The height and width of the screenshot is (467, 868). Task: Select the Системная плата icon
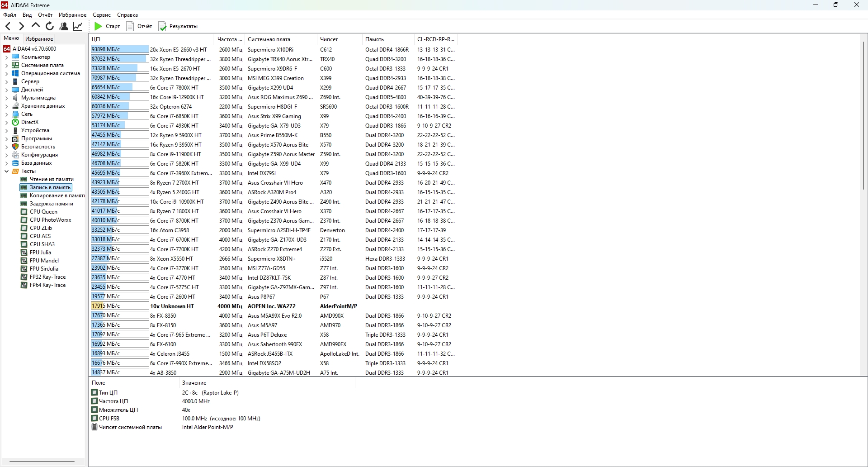pos(15,65)
